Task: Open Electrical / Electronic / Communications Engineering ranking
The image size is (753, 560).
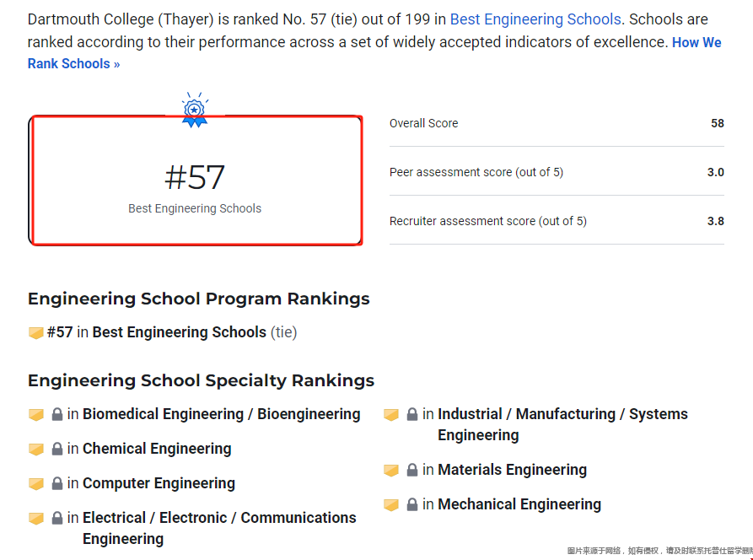Action: click(219, 528)
